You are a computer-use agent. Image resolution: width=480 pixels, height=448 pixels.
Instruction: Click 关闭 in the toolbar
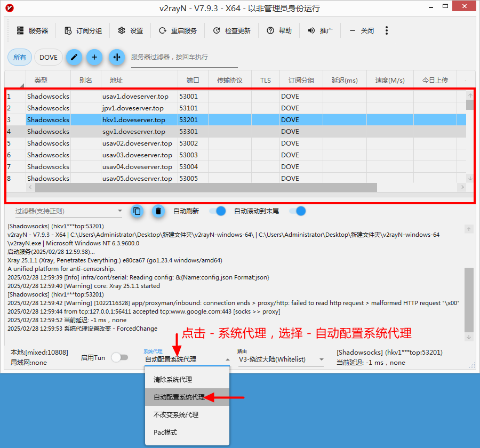point(362,30)
